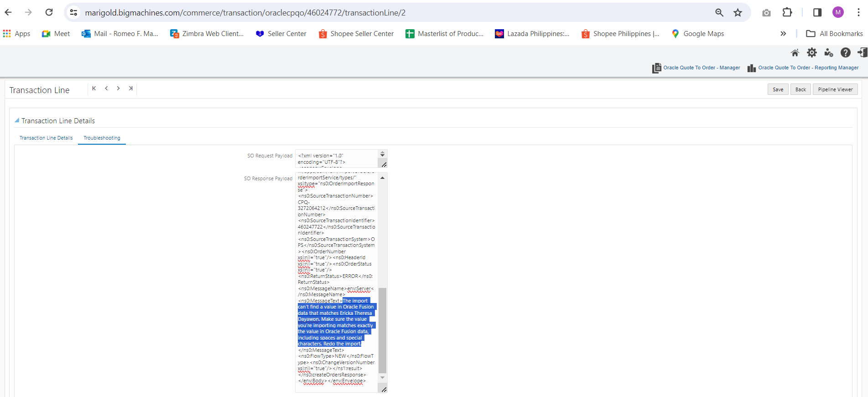The image size is (868, 397).
Task: Open Oracle Quote To Order - Reporting Manager
Action: [x=803, y=68]
